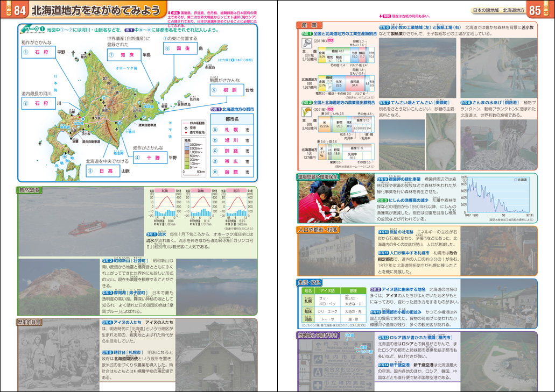Click answer box ⑥ 国後 for the island
This screenshot has height=392, width=555.
[x=180, y=48]
